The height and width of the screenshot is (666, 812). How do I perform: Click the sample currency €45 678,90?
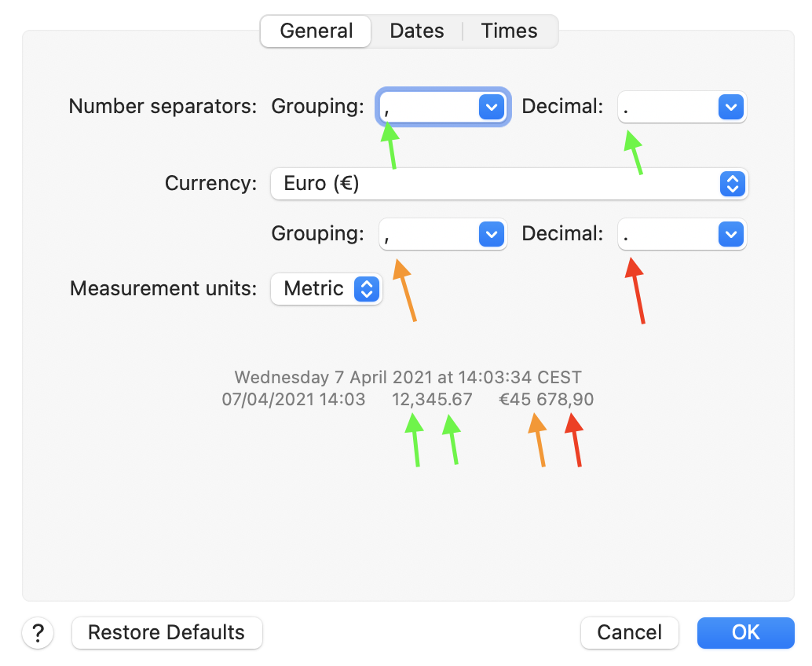(547, 400)
